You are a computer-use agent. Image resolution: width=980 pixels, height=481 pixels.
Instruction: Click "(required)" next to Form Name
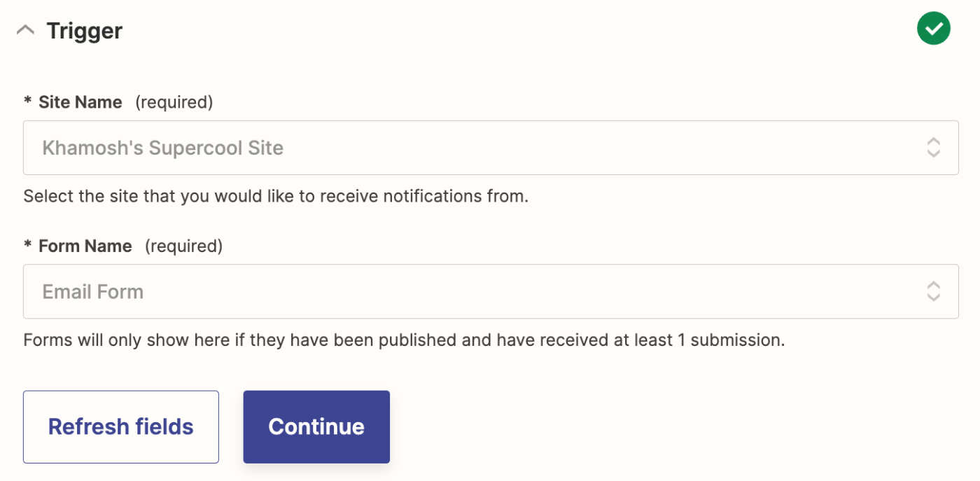click(183, 246)
